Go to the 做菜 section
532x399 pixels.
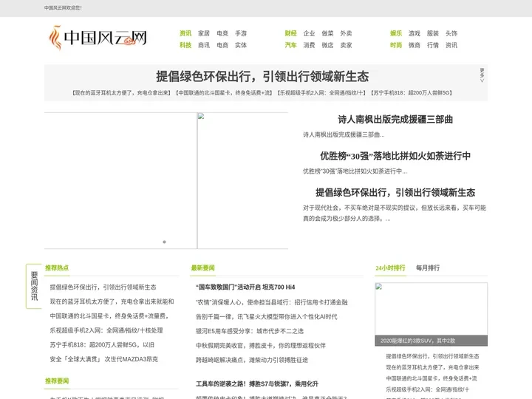coord(328,33)
